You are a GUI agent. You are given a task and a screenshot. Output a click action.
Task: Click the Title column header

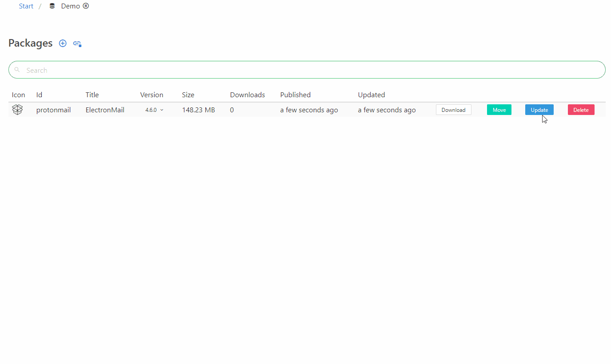pyautogui.click(x=92, y=95)
